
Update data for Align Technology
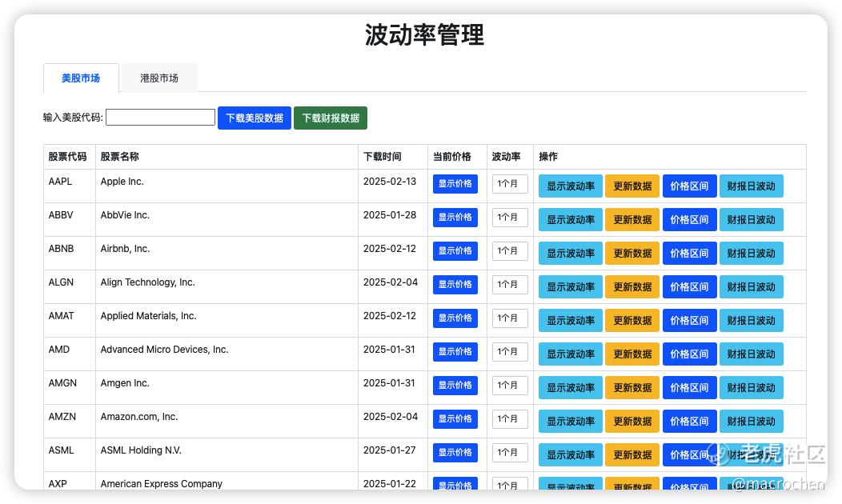tap(632, 286)
